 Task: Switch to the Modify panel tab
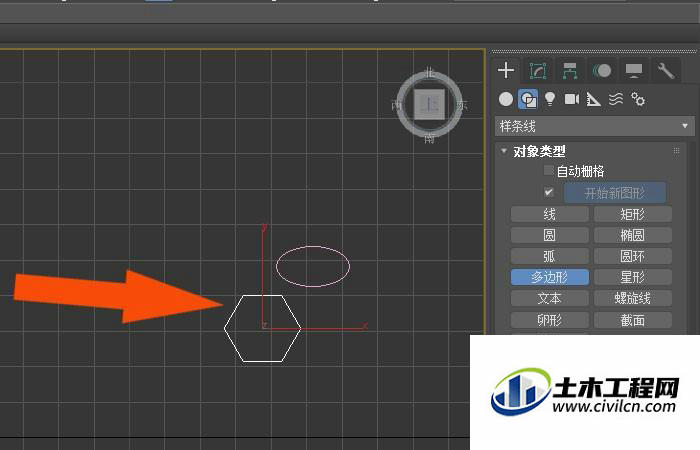click(538, 71)
